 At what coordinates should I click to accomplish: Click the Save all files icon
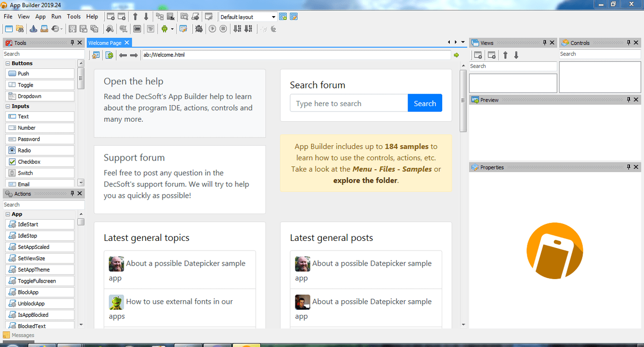(x=95, y=29)
